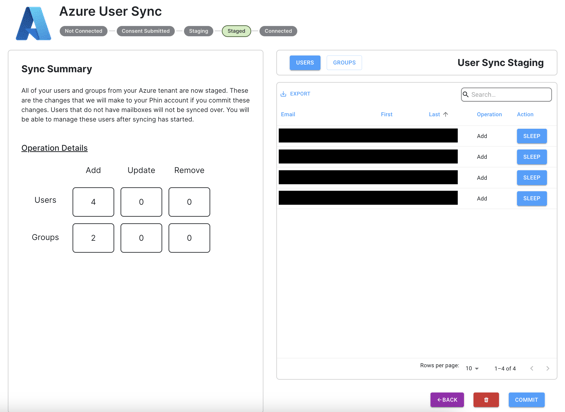The height and width of the screenshot is (412, 565).
Task: Click the first row Add operation cell
Action: tap(482, 136)
